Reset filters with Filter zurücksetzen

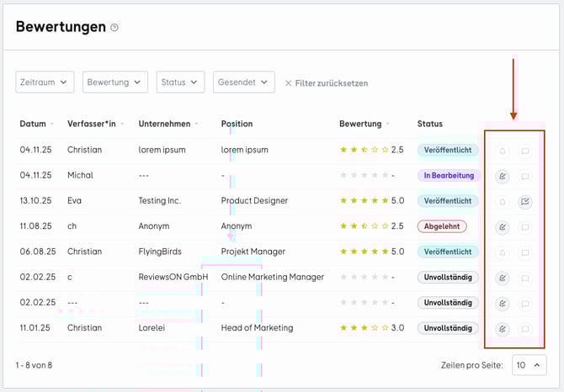(x=326, y=83)
